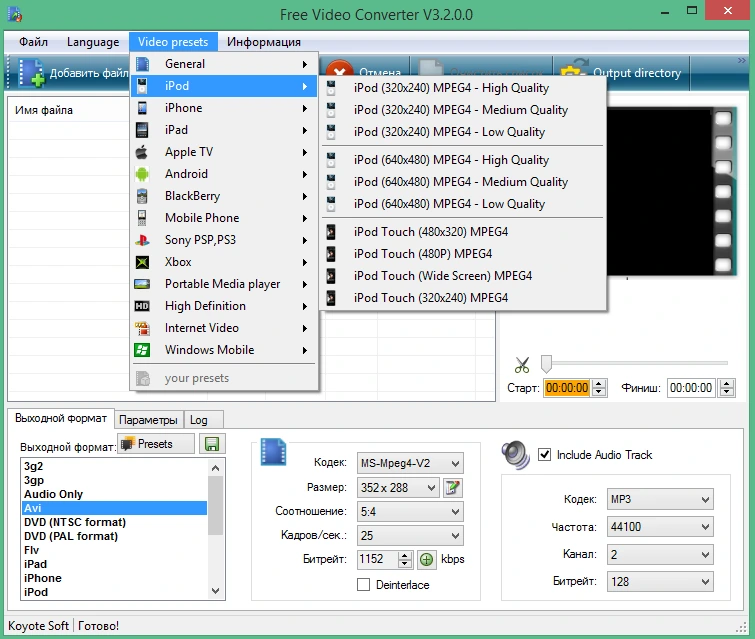Click the Mobile Phone icon
This screenshot has height=639, width=755.
[142, 218]
